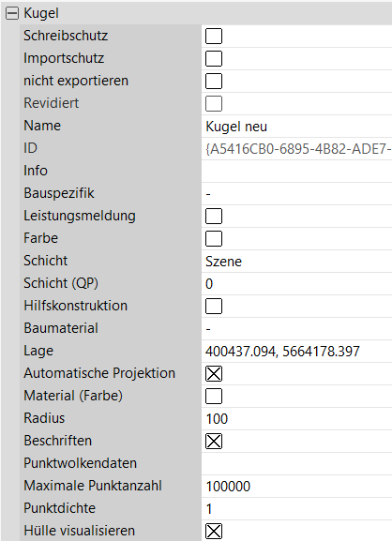Open the Baumaterial value cell
The width and height of the screenshot is (392, 541).
click(x=296, y=329)
